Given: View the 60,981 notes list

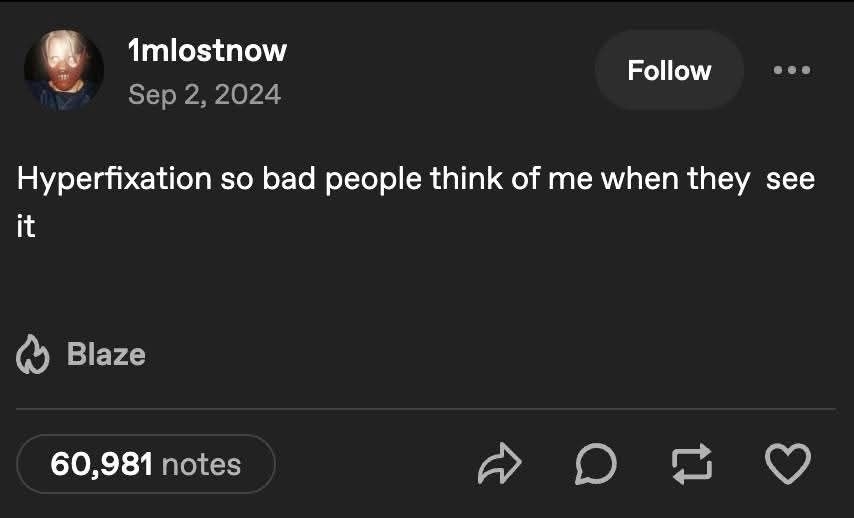Looking at the screenshot, I should [x=146, y=464].
